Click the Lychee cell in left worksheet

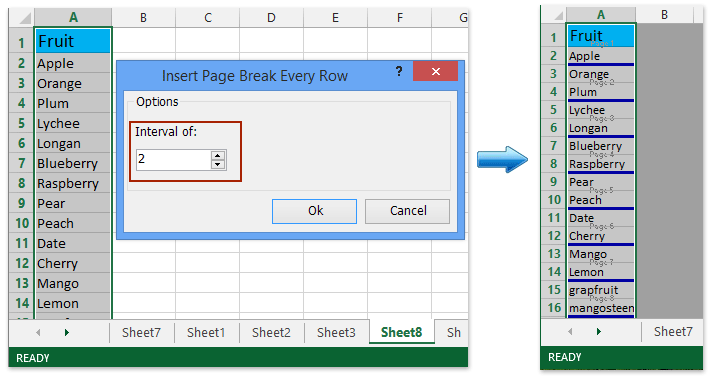click(73, 123)
